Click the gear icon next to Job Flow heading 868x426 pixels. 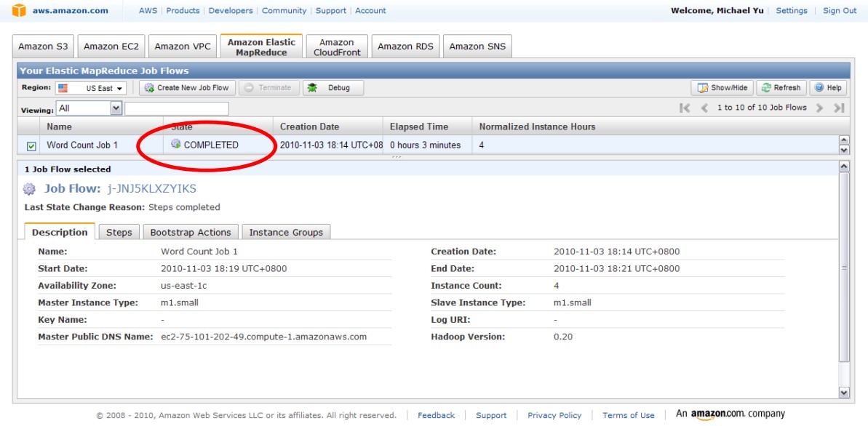point(29,189)
